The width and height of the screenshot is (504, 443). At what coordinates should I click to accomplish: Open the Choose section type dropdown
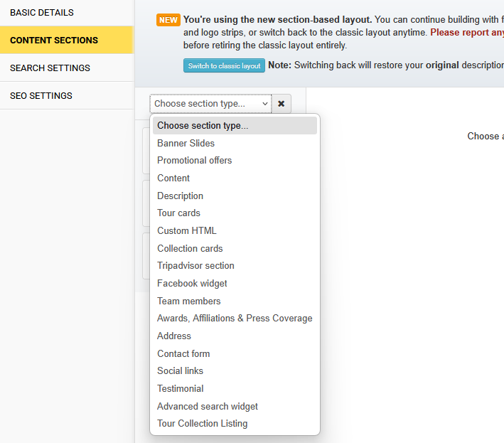point(210,104)
